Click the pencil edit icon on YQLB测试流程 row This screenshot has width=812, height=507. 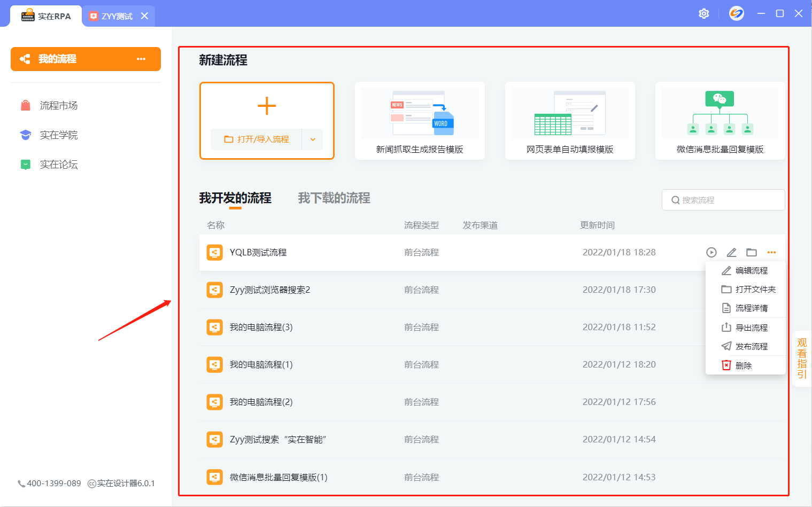[731, 252]
